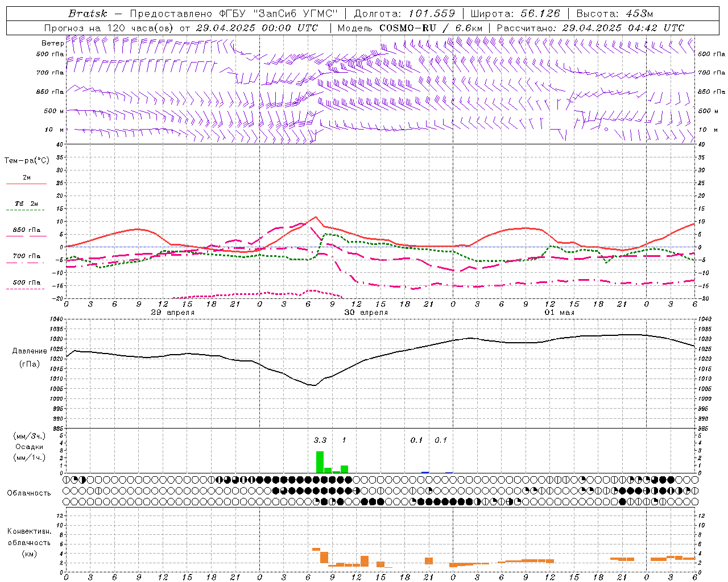The height and width of the screenshot is (582, 728).
Task: Click the 'Широта: 56.126' latitude value
Action: [x=515, y=14]
